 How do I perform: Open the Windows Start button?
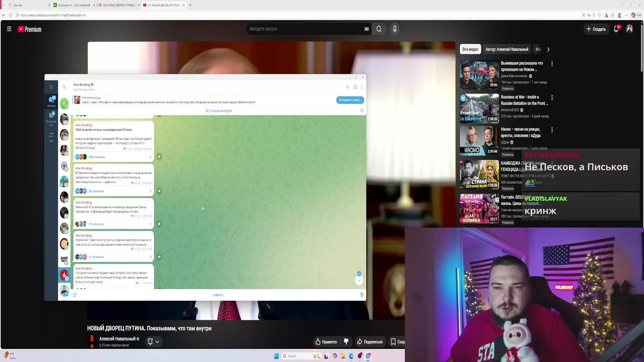[276, 356]
